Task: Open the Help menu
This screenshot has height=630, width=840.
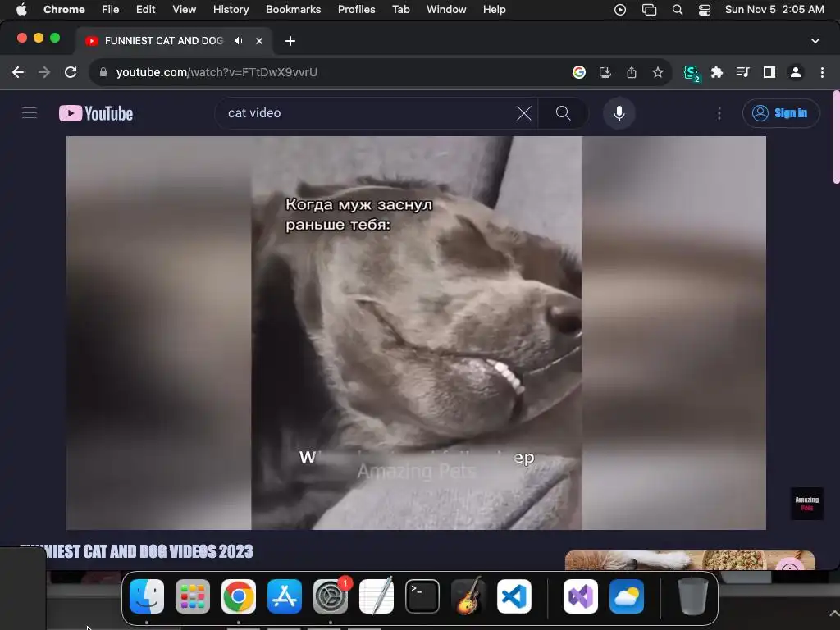Action: (x=494, y=10)
